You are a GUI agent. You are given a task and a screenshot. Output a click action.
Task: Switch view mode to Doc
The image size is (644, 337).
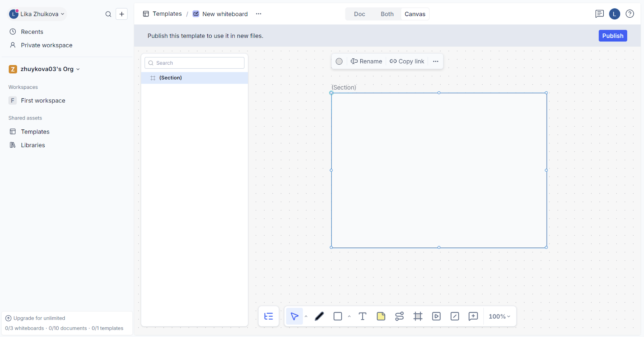(x=359, y=14)
